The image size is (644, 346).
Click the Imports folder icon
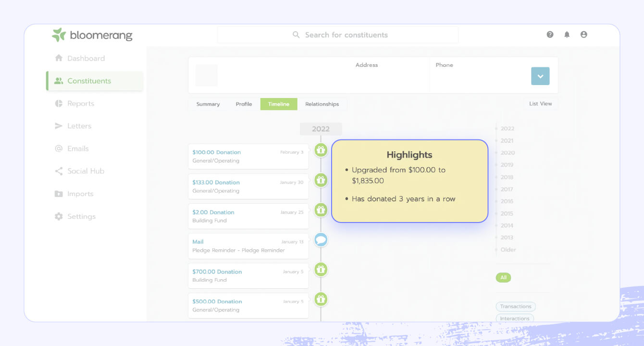tap(59, 194)
